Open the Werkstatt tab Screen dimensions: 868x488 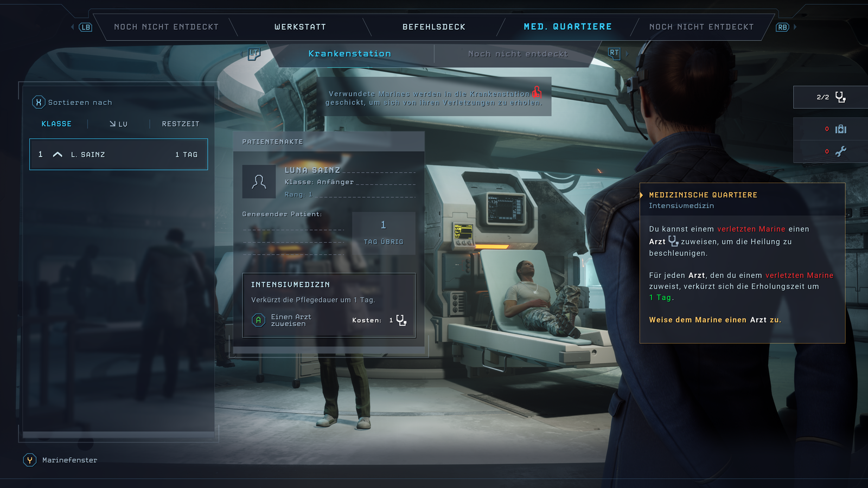coord(300,27)
